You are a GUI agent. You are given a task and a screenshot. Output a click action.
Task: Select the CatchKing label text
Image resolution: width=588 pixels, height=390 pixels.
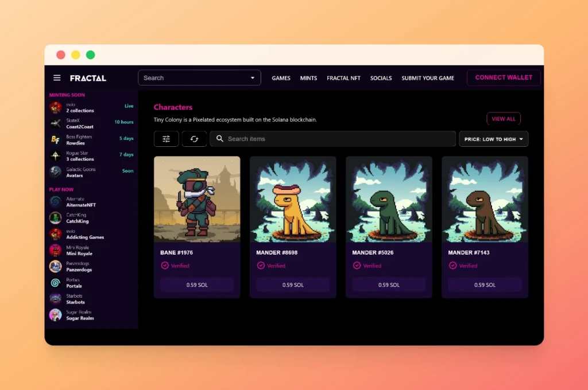(x=78, y=221)
